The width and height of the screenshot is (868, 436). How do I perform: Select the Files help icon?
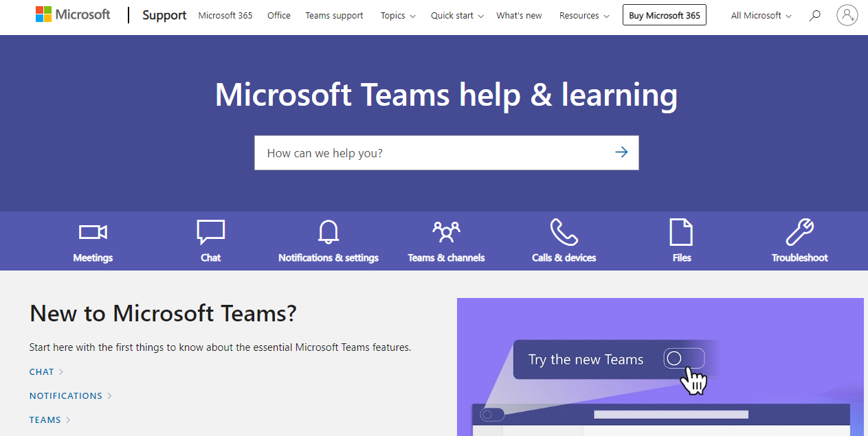pyautogui.click(x=681, y=240)
